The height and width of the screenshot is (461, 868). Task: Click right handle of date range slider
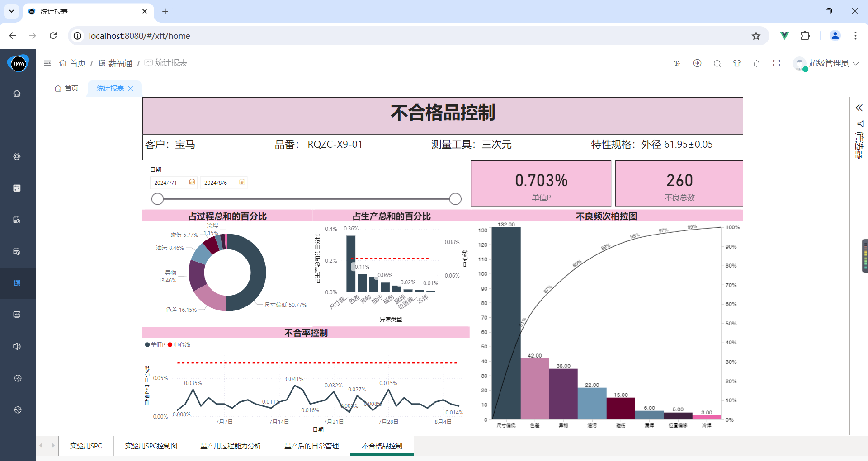(455, 199)
